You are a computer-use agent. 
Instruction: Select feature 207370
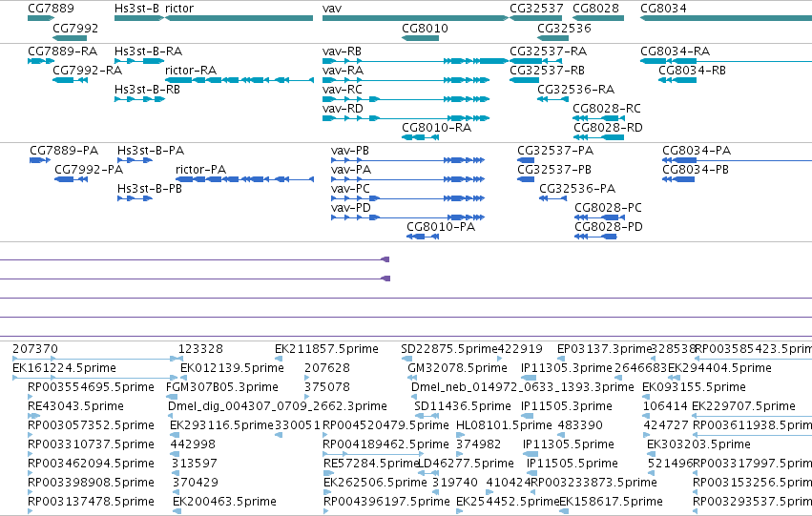pos(35,349)
